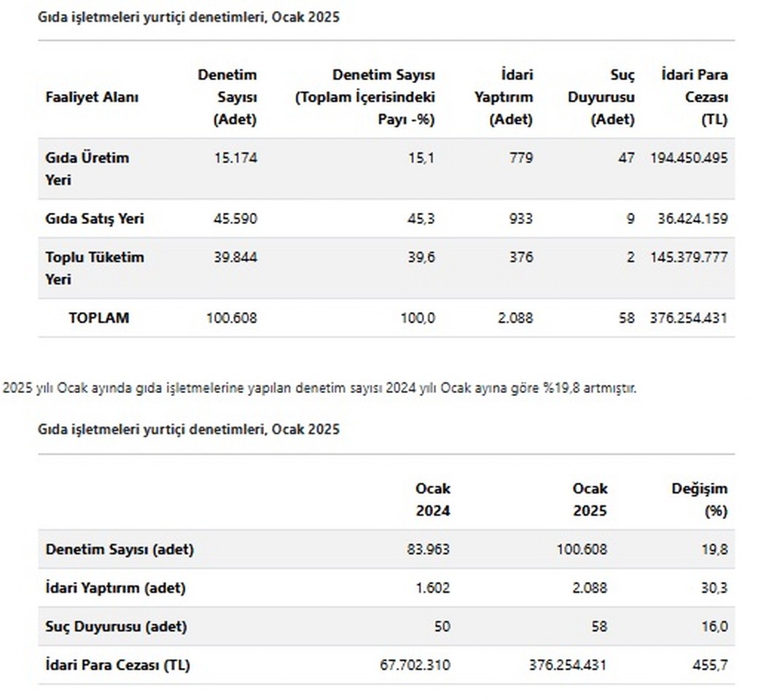Click the 15.174 audit count cell

tap(235, 157)
